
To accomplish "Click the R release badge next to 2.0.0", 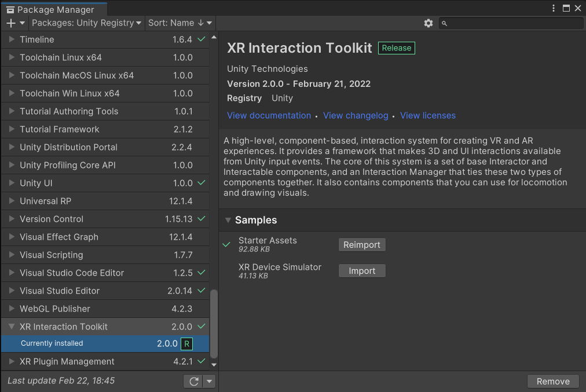I will (186, 344).
